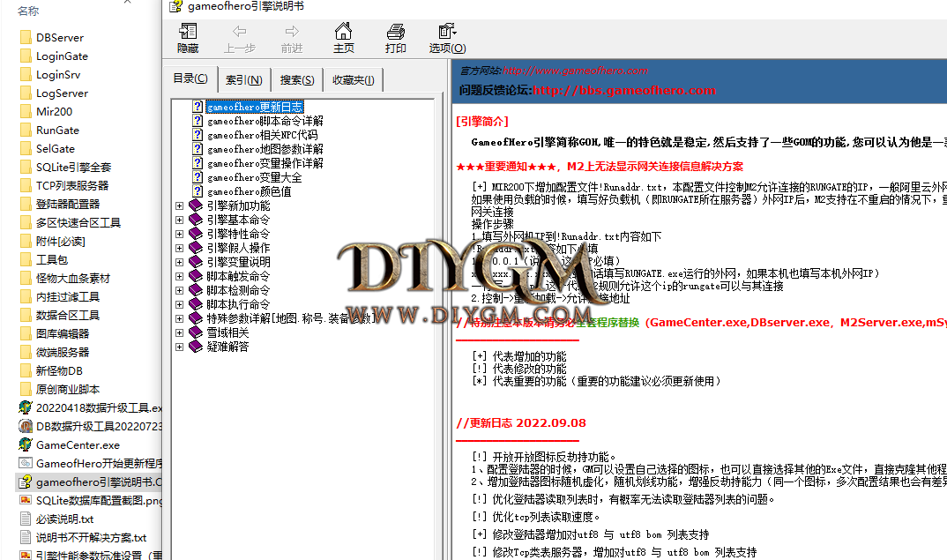The image size is (947, 560).
Task: Expand the 疑难解答 tree node
Action: (x=179, y=347)
